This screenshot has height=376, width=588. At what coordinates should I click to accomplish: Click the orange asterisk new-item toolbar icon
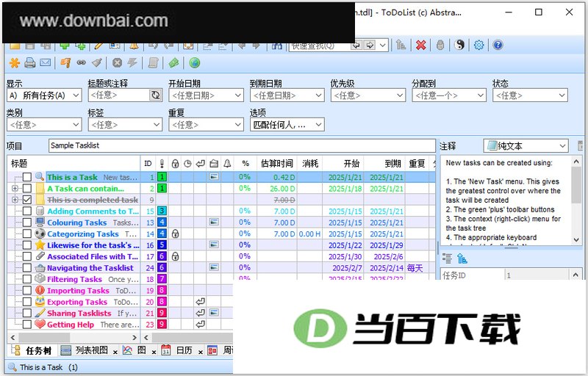[x=14, y=63]
